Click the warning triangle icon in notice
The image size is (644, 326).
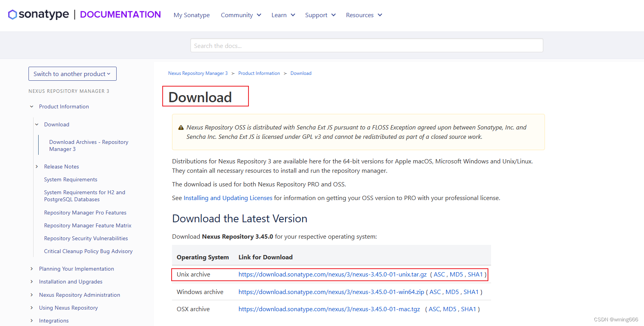pyautogui.click(x=181, y=128)
